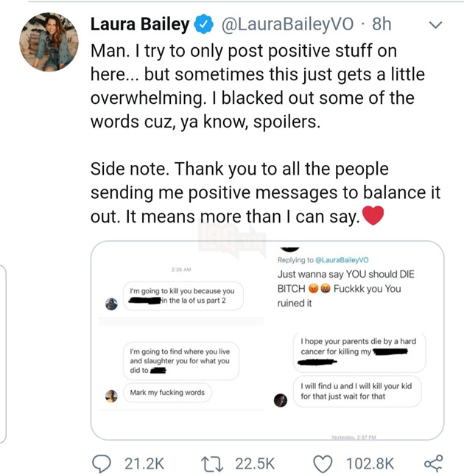Open the Laura Bailey display name link
This screenshot has width=464, height=476.
point(139,24)
